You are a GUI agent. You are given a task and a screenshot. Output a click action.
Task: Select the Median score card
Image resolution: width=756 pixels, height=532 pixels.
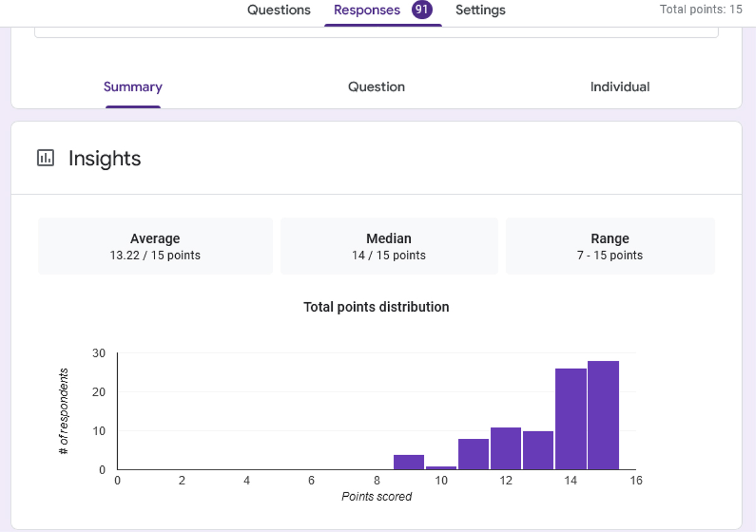(x=389, y=246)
